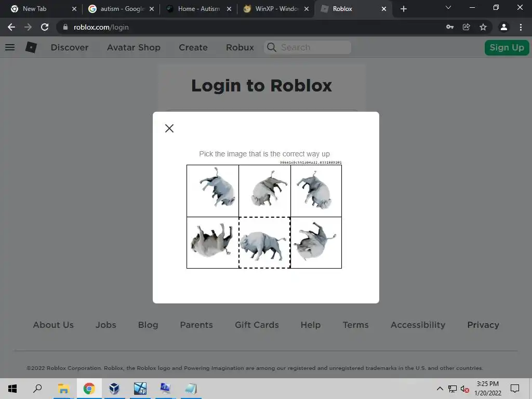Open a new browser tab
The image size is (532, 399).
pyautogui.click(x=403, y=9)
